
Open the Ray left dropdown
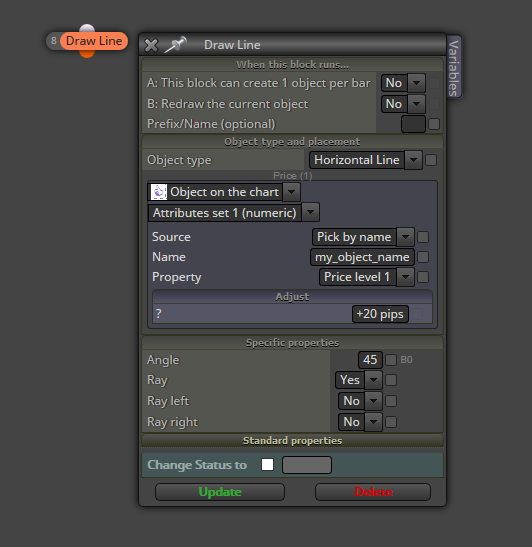click(360, 401)
